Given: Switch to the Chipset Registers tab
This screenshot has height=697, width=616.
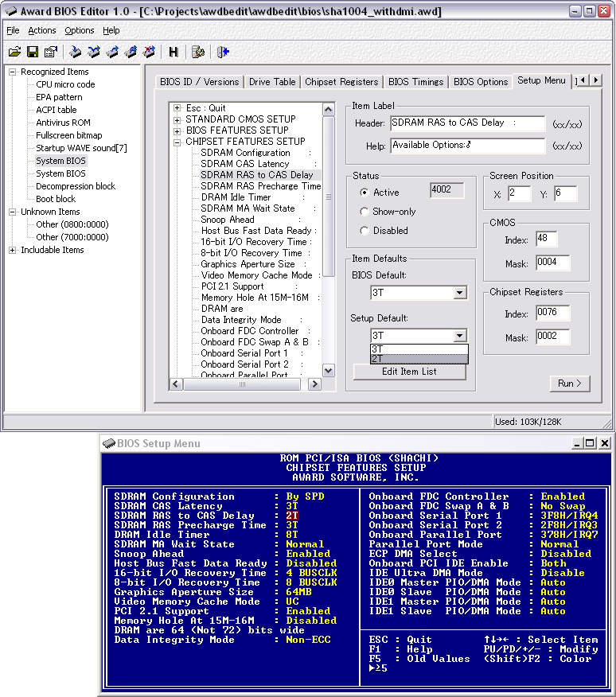Looking at the screenshot, I should (x=341, y=82).
